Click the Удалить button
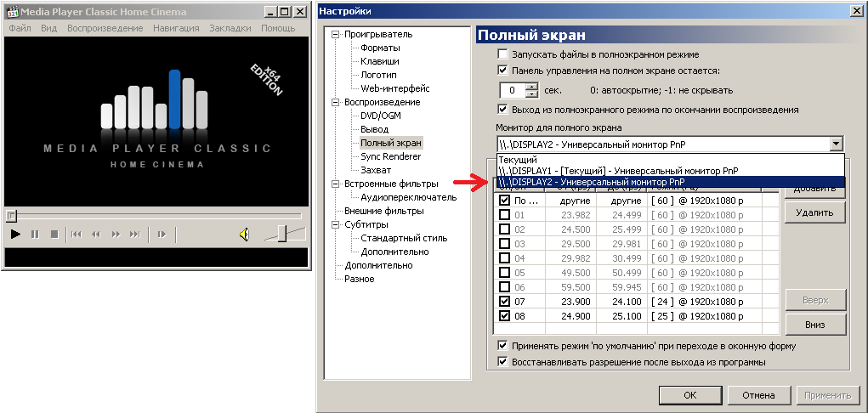Viewport: 868px width, 413px height. (814, 212)
